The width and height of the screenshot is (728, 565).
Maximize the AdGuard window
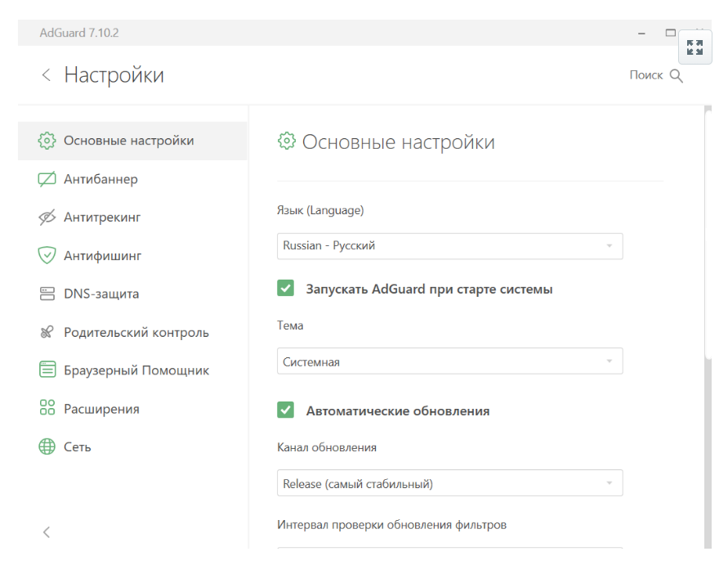pos(671,33)
